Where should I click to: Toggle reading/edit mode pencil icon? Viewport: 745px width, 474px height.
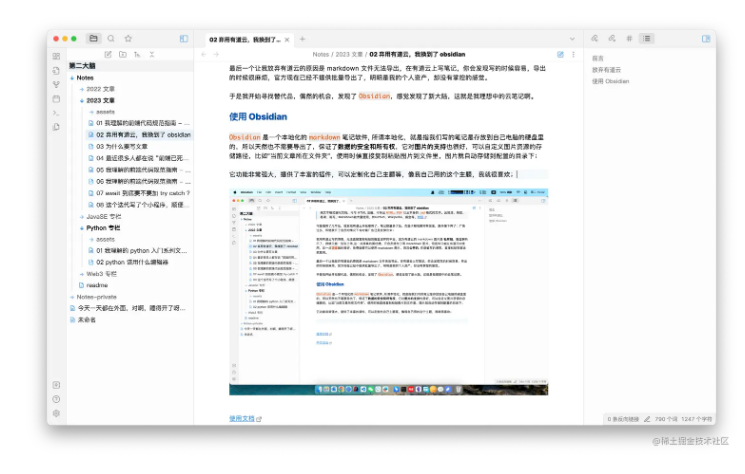pyautogui.click(x=561, y=55)
